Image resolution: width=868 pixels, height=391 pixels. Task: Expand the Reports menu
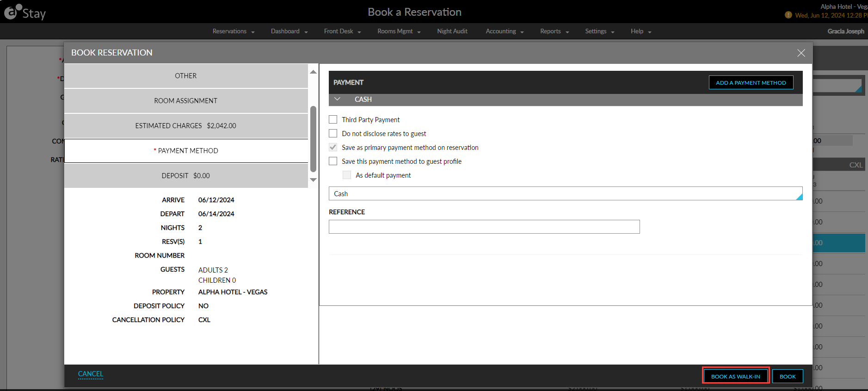[554, 31]
